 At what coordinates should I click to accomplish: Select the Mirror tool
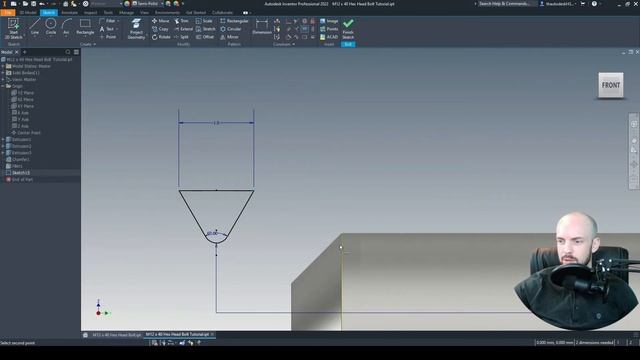(x=229, y=37)
